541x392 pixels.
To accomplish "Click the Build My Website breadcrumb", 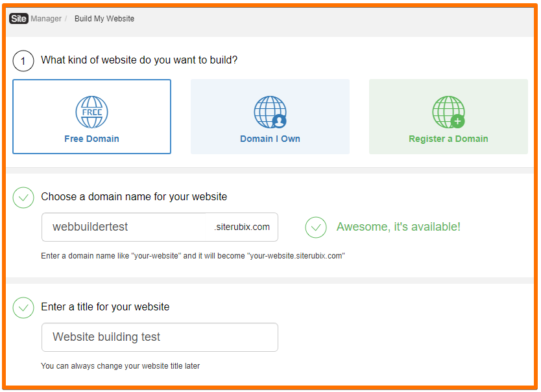I will click(x=104, y=19).
